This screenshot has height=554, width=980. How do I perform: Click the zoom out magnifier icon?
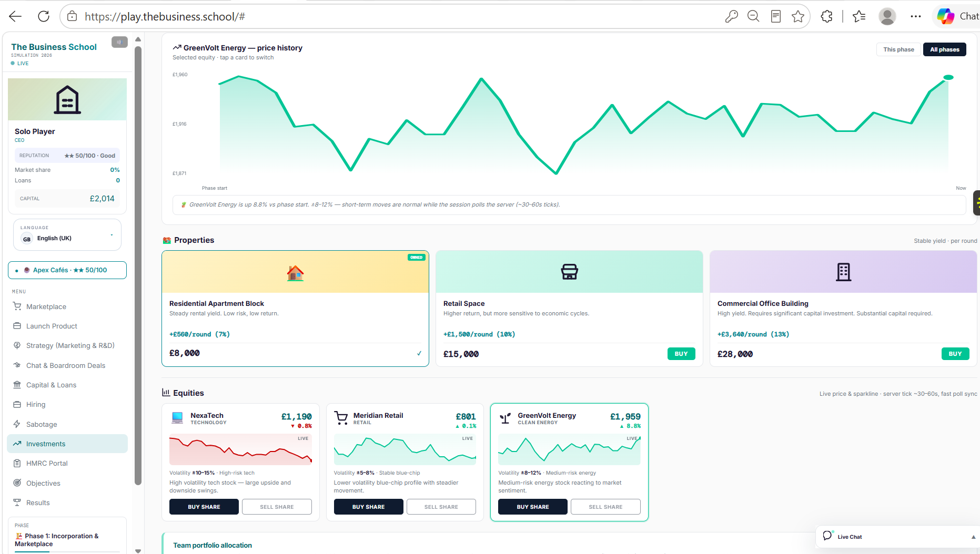coord(753,16)
